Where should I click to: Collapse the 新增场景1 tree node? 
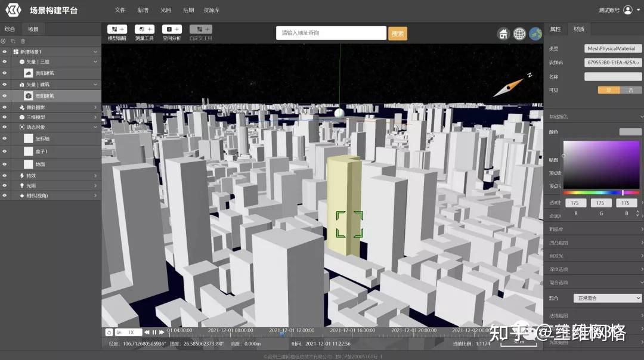click(x=95, y=52)
